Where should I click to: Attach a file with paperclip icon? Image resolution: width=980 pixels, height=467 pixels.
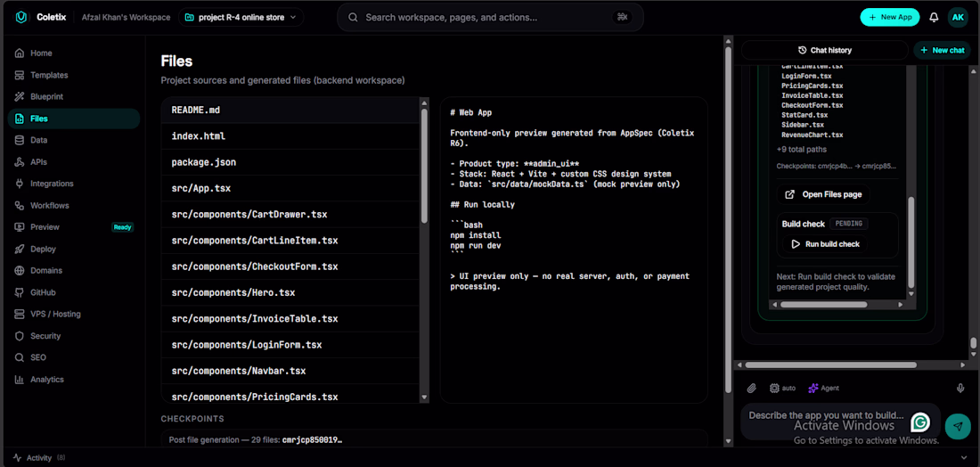(752, 389)
